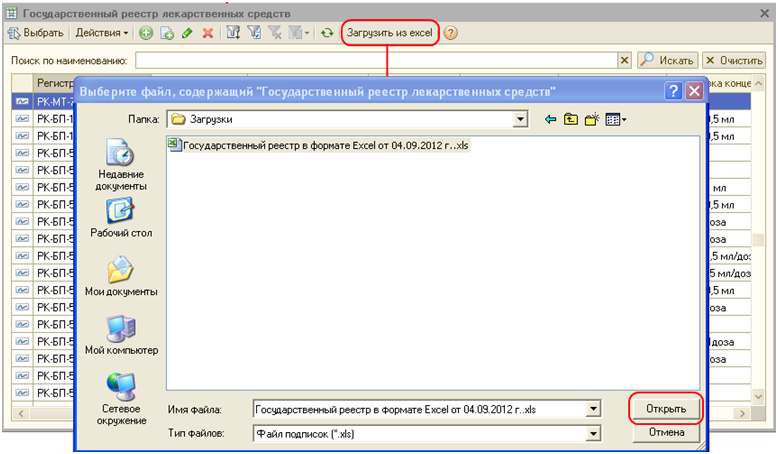
Task: Open the question mark help icon
Action: click(x=451, y=33)
